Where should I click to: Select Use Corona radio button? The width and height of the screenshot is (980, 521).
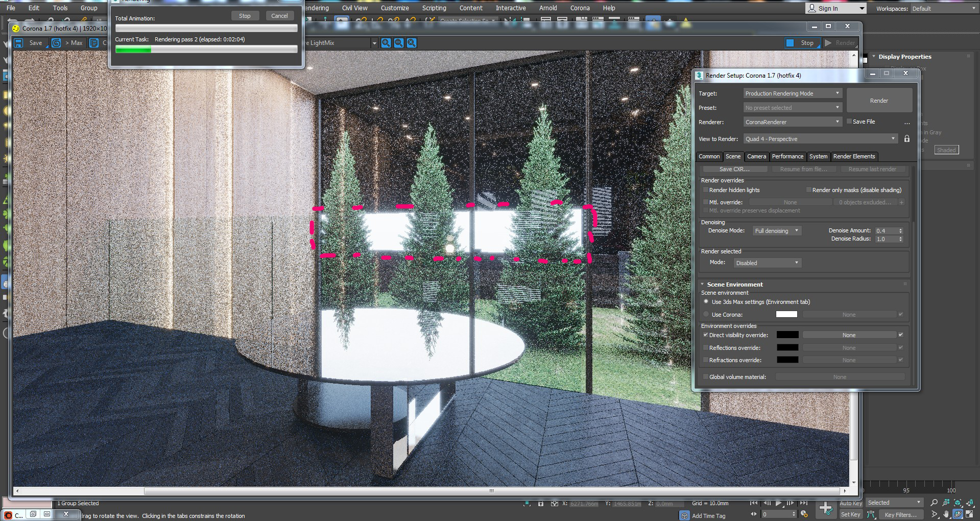706,315
